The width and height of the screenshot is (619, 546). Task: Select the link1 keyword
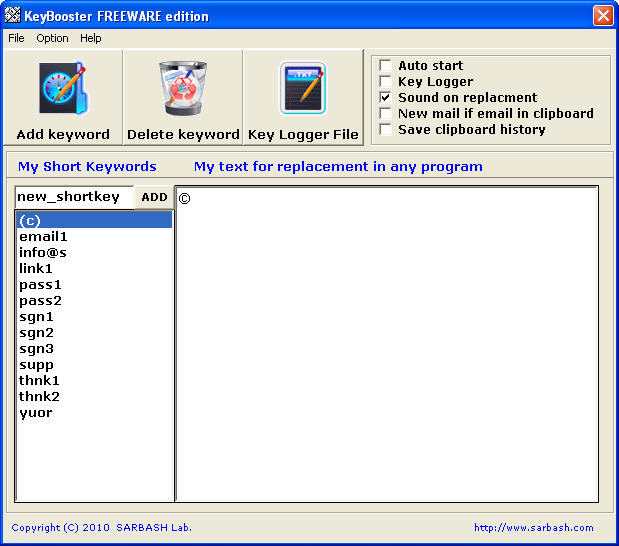pos(95,268)
